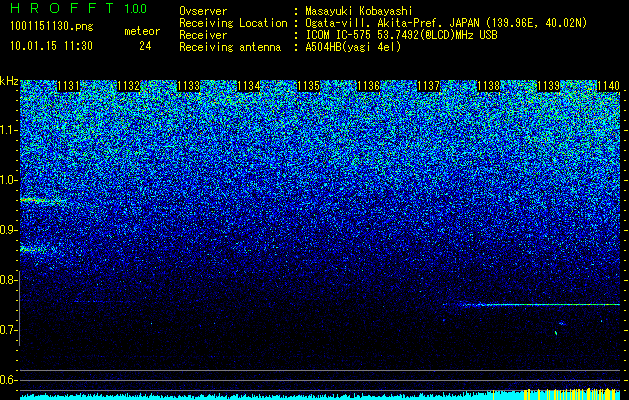The height and width of the screenshot is (400, 629).
Task: Click the Receiver label
Action: (x=203, y=35)
